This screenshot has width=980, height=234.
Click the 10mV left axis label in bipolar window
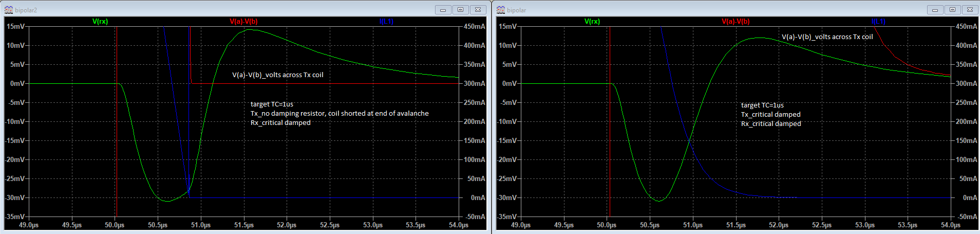pyautogui.click(x=507, y=45)
